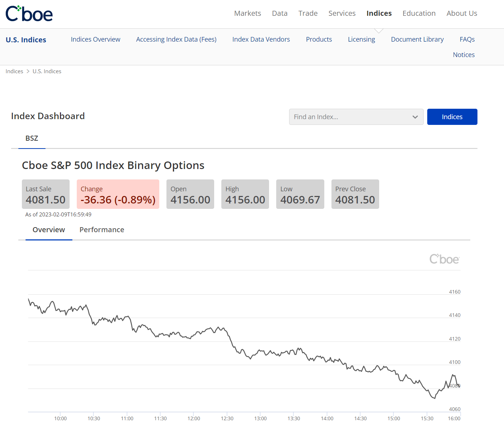Open the Education menu
504x431 pixels.
pyautogui.click(x=419, y=13)
